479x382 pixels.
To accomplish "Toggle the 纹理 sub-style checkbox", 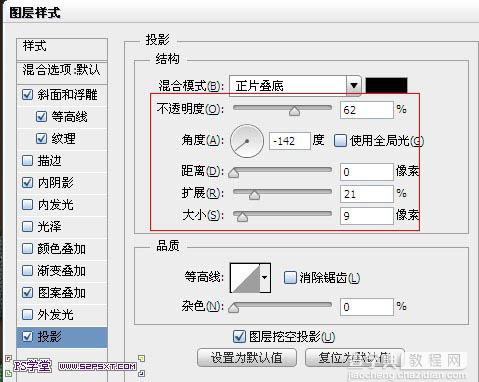I will (41, 139).
